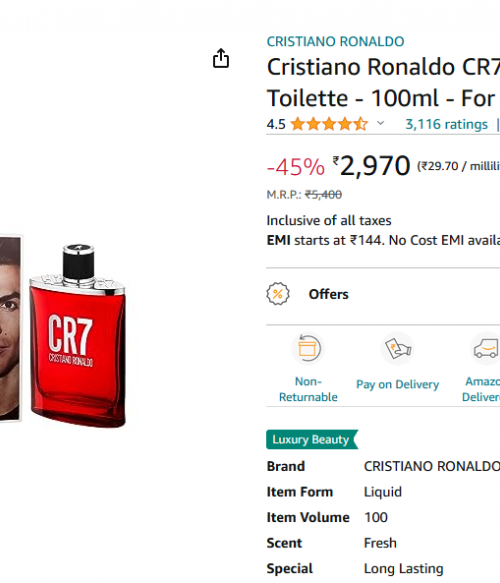This screenshot has height=583, width=500.
Task: Open the Offers percent badge icon
Action: coord(278,294)
